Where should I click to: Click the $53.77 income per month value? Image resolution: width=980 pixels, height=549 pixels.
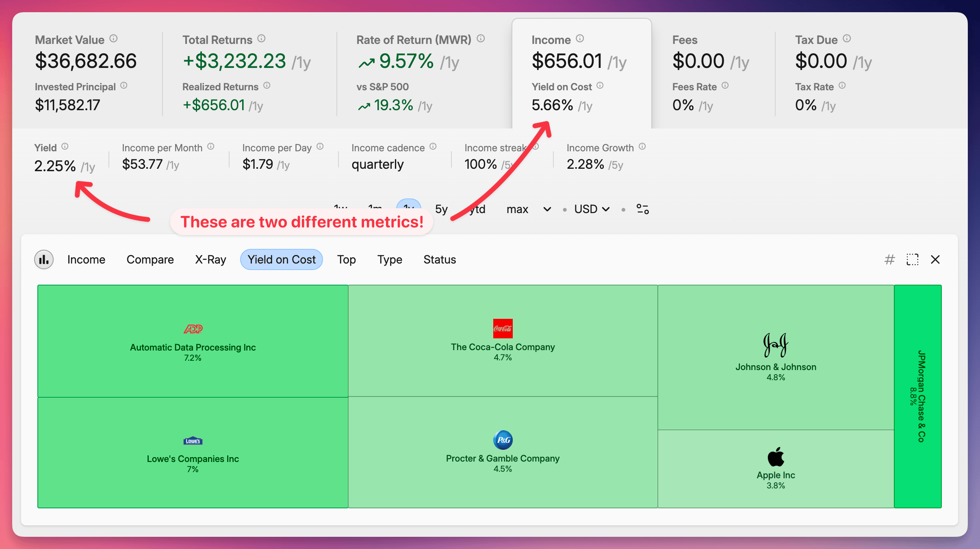(142, 164)
